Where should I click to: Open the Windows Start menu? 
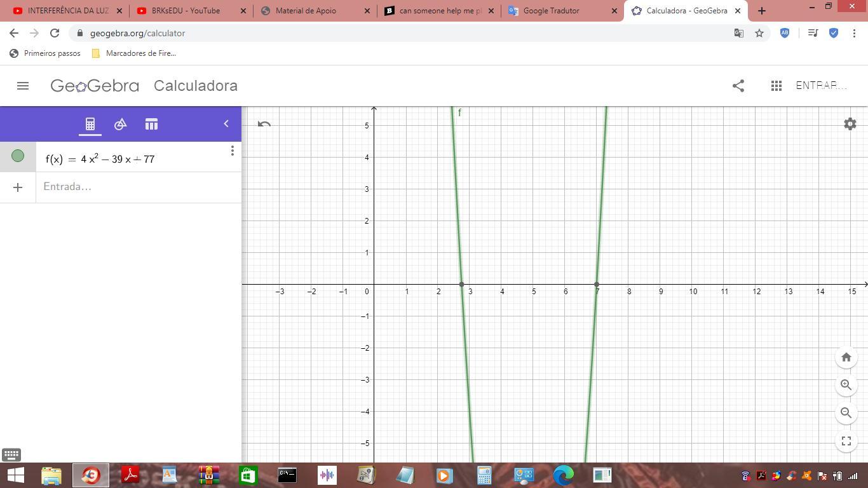tap(15, 475)
